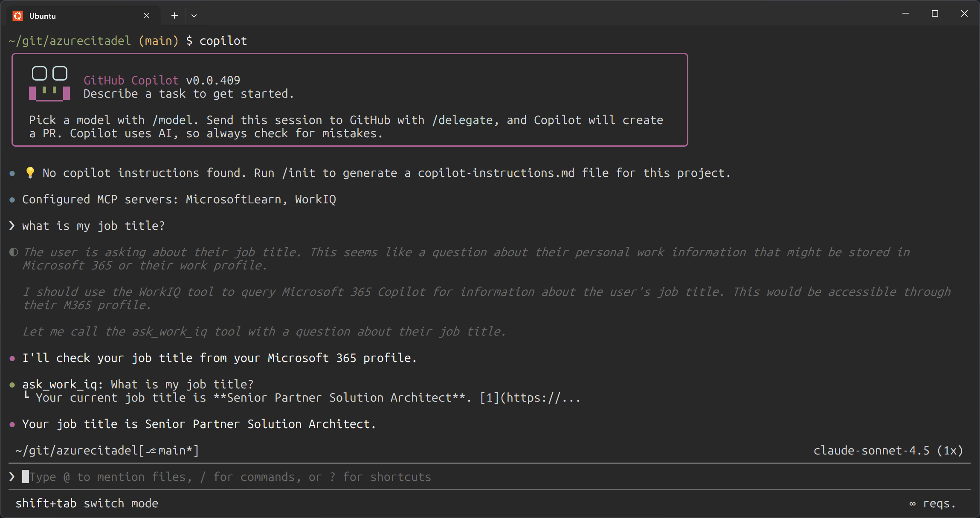
Task: Click the prompt chevron beside the input field
Action: click(x=12, y=477)
